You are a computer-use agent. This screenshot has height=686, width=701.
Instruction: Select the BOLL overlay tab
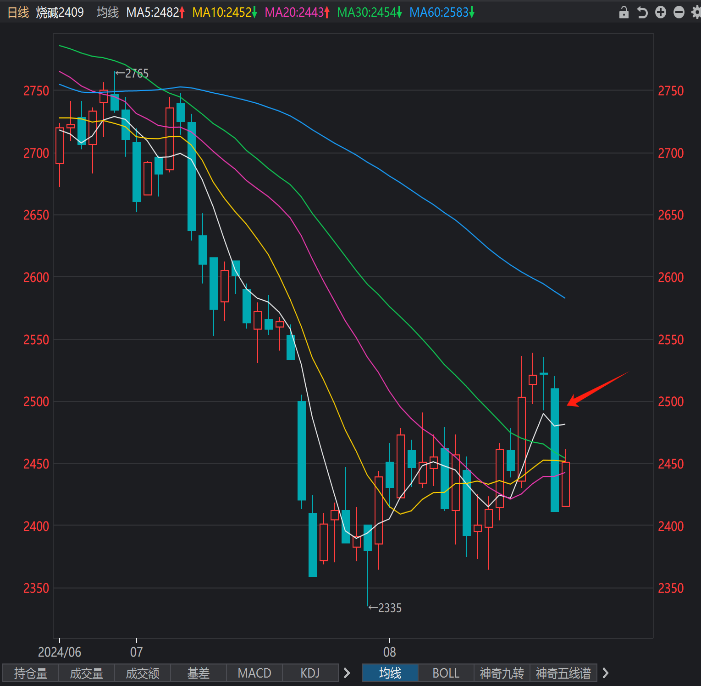point(446,673)
